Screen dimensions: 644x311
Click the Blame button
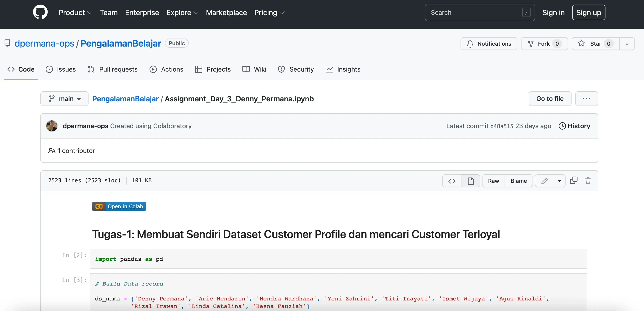tap(519, 181)
